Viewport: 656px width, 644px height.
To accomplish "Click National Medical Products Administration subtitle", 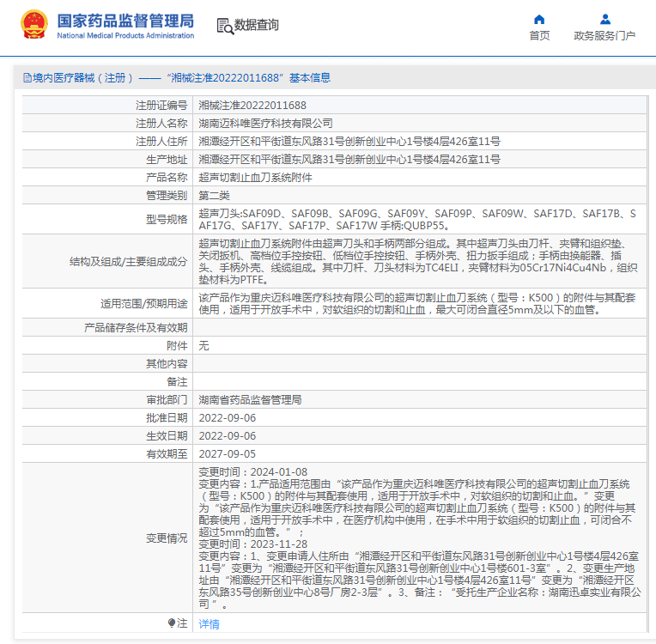I will [125, 35].
